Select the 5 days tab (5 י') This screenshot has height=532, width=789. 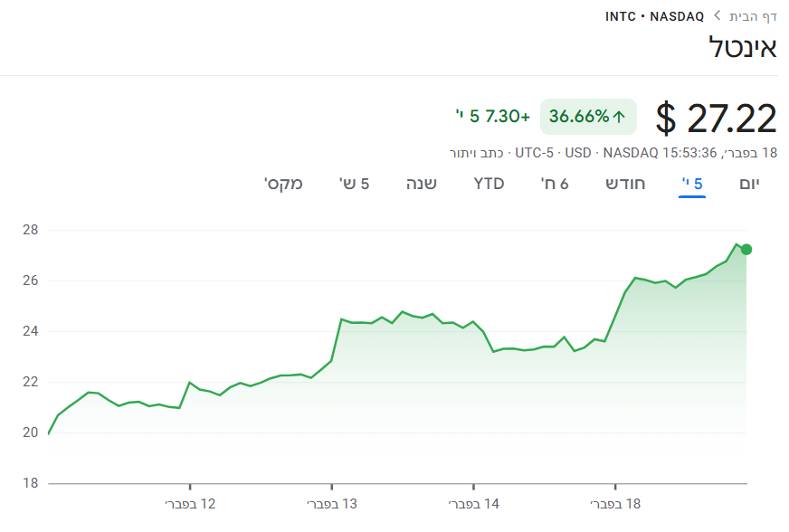(x=692, y=184)
